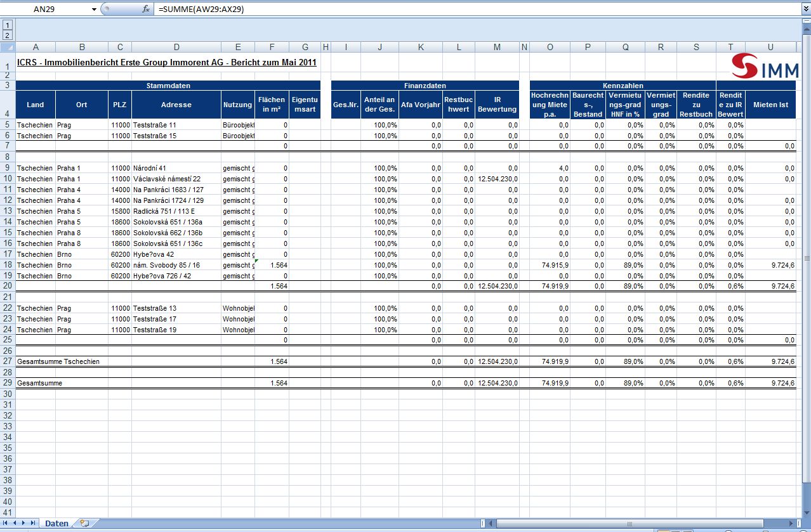Go to the previous sheet tab
Viewport: 811px width, 532px height.
(x=15, y=523)
